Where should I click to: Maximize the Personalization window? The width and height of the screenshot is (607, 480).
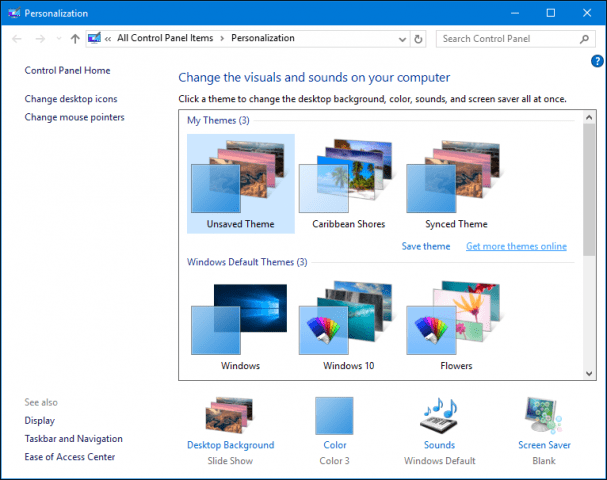click(550, 13)
